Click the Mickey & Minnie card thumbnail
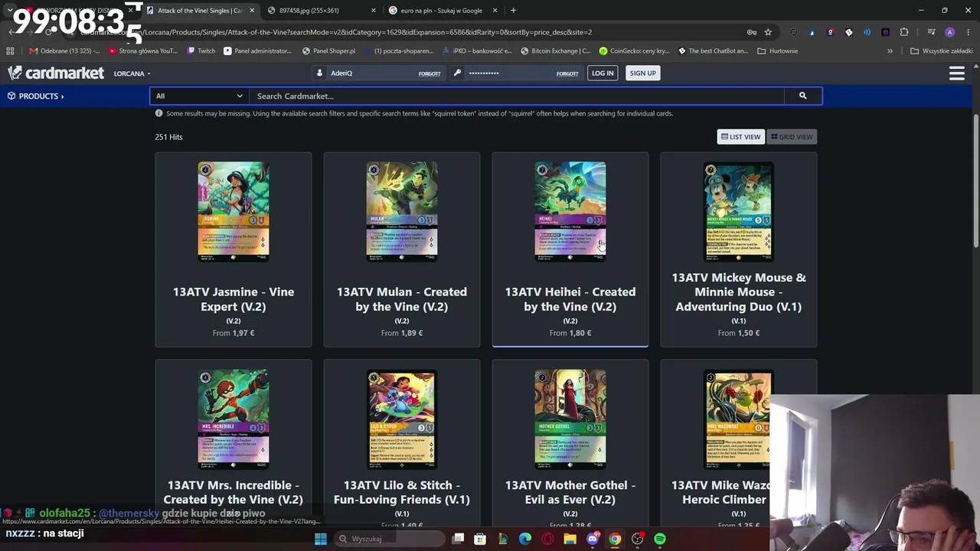The width and height of the screenshot is (980, 551). coord(739,211)
